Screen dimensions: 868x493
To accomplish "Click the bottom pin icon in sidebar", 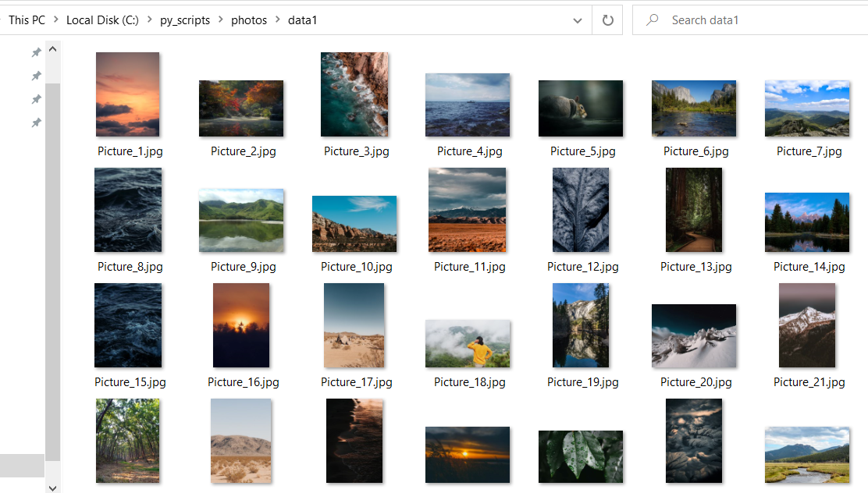I will point(36,122).
